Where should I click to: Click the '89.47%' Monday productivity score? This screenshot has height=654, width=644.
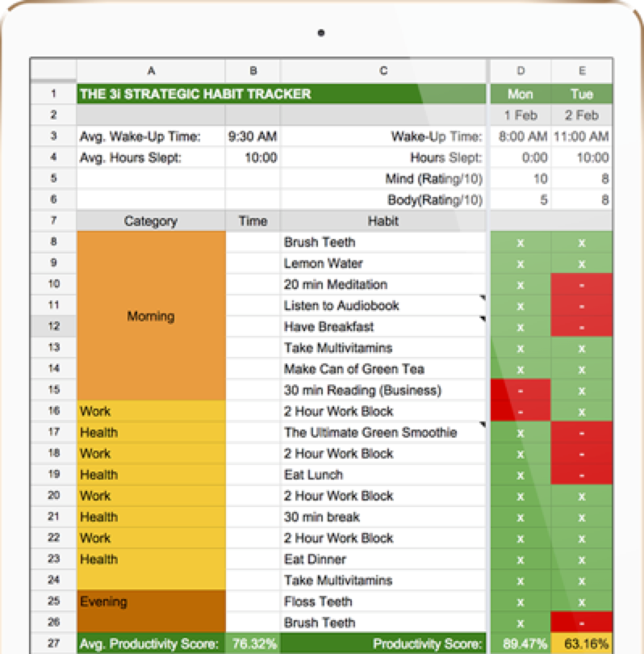(521, 644)
